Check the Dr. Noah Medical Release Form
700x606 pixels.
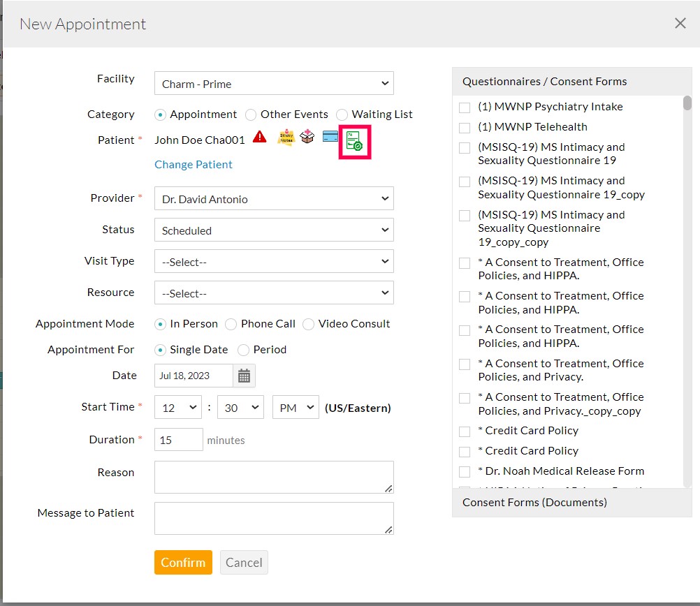coord(465,471)
